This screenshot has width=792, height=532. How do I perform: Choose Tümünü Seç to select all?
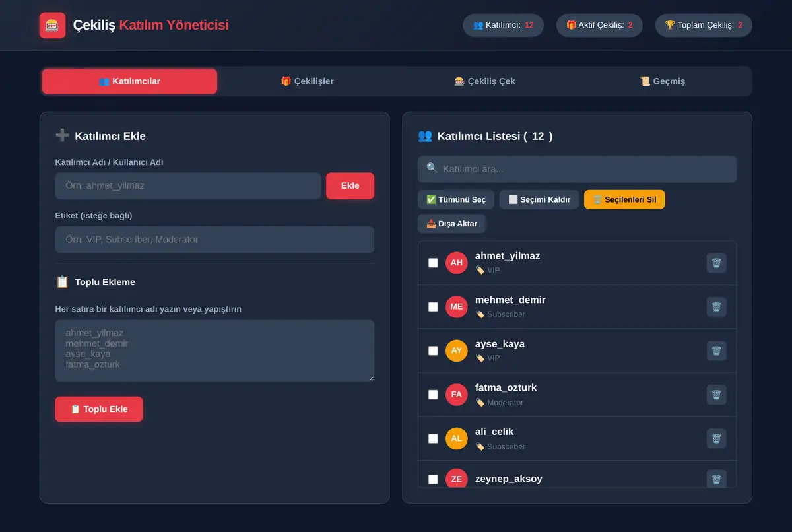(456, 200)
